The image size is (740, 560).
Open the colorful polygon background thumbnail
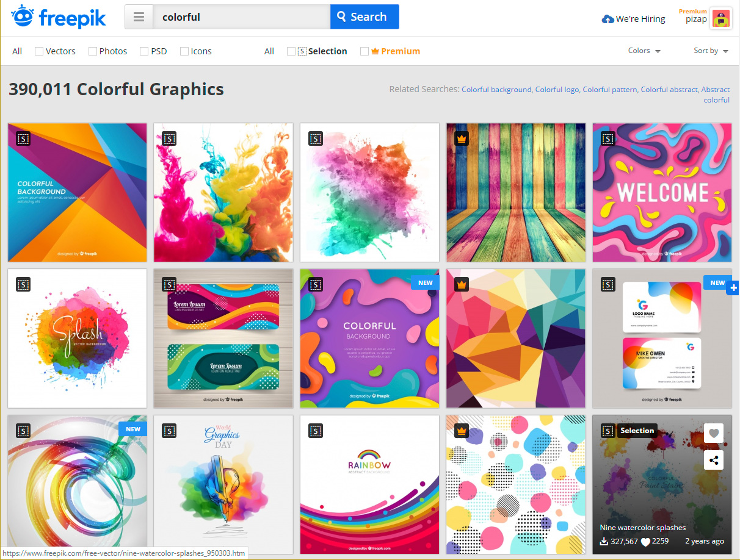(516, 339)
